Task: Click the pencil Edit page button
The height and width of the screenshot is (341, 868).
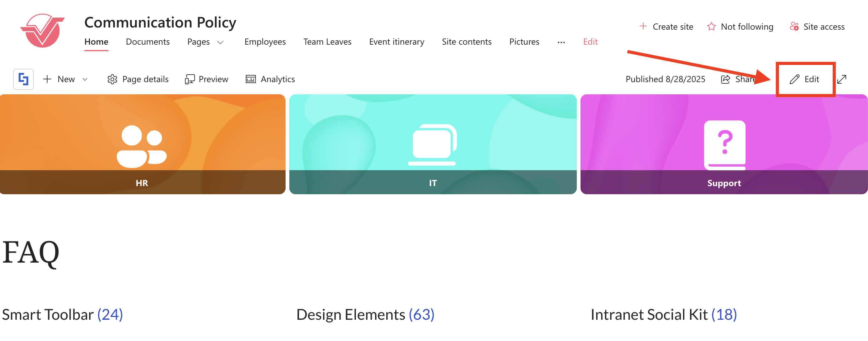Action: (x=805, y=79)
